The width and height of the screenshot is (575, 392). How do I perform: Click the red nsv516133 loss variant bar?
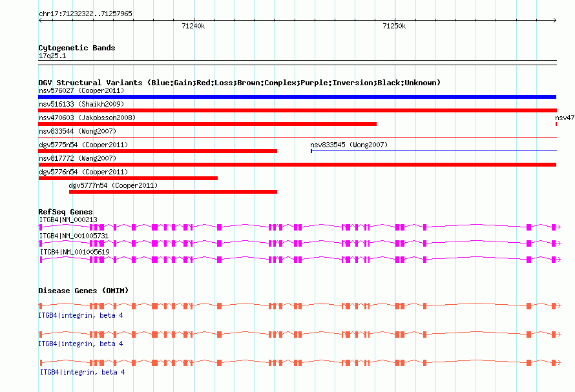[297, 110]
